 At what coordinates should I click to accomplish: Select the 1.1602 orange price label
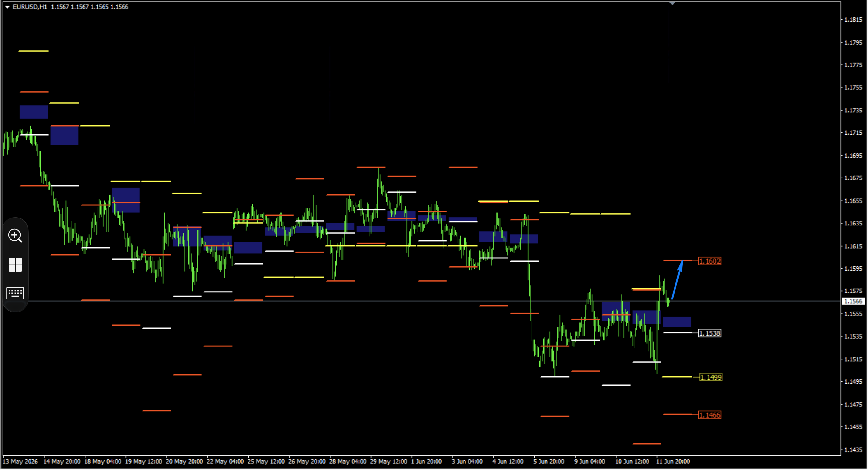[x=710, y=261]
